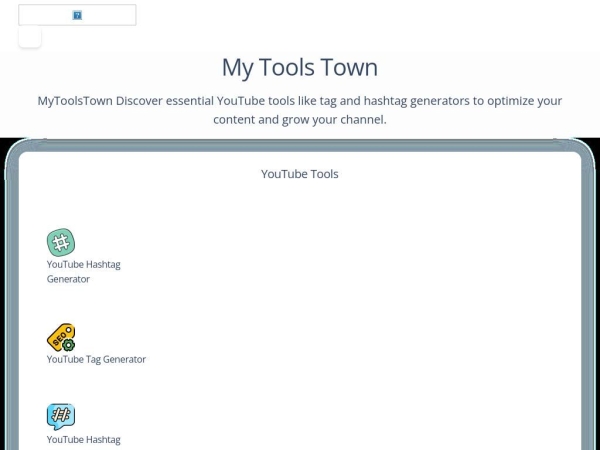Click the green hashtag icon

[61, 242]
